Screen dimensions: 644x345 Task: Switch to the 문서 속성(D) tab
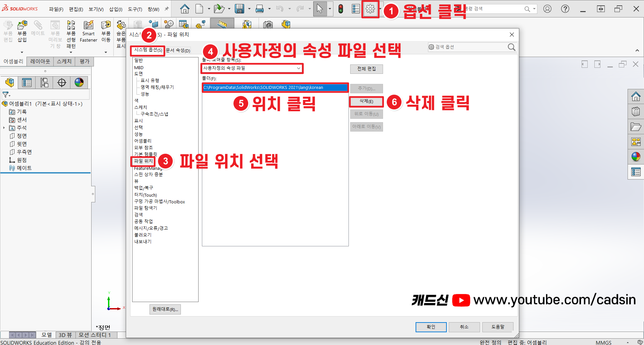(178, 50)
